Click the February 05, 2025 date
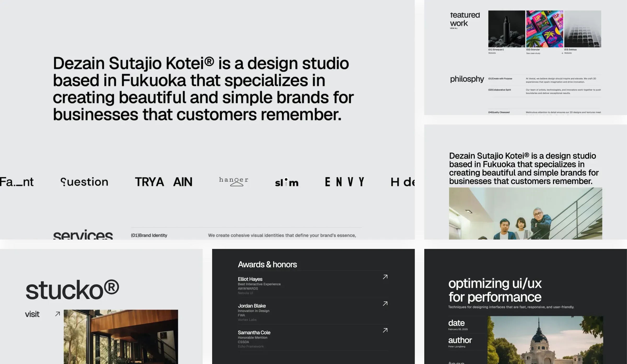627x364 pixels. tap(458, 329)
